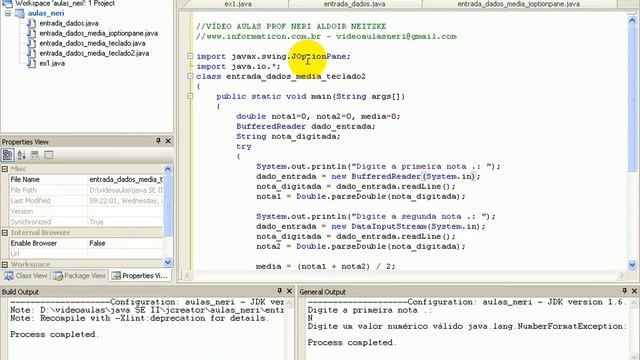Click the 'import java.io.*;' code line

pos(238,66)
